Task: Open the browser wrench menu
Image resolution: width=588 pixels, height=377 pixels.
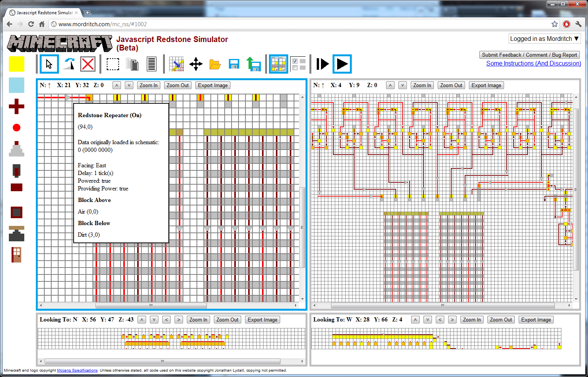Action: [x=578, y=24]
